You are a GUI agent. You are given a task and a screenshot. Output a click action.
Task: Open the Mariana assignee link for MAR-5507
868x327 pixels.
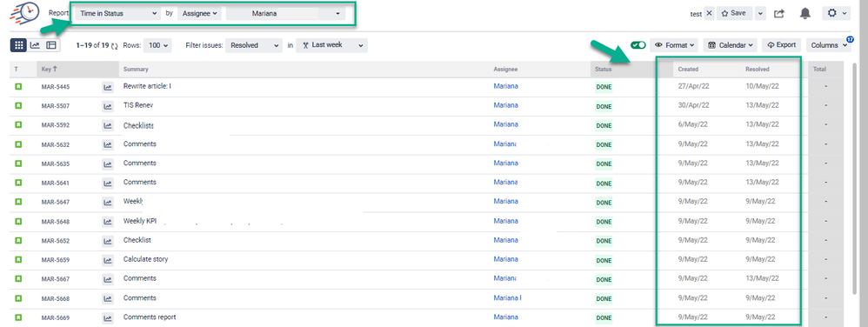point(505,105)
